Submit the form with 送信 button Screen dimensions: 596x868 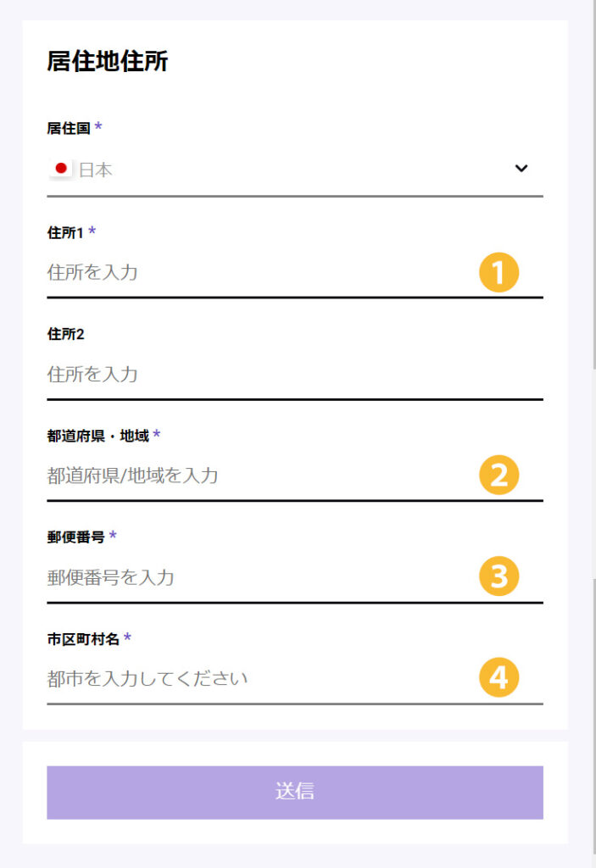click(x=295, y=793)
